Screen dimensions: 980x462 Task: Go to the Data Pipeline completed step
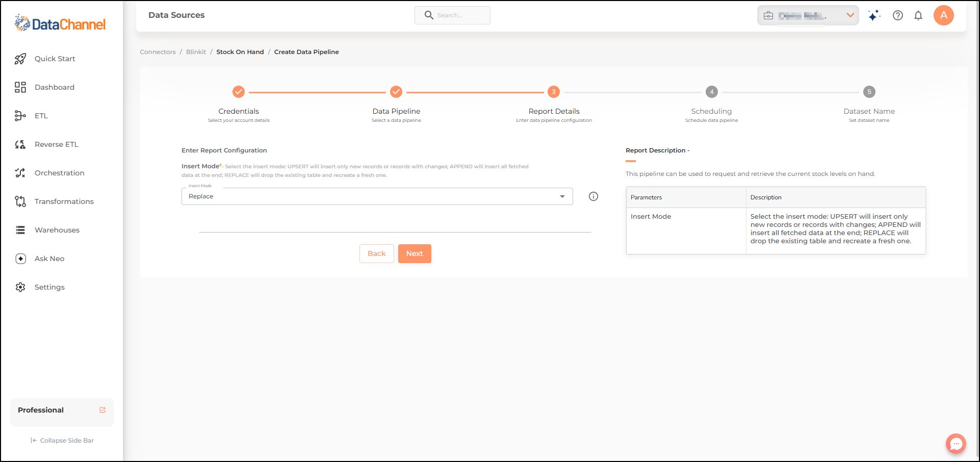tap(396, 92)
